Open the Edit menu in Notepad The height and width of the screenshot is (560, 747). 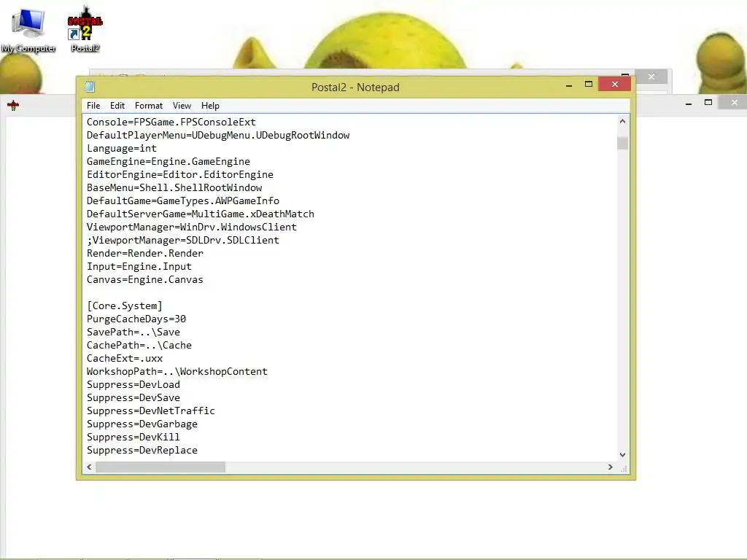pyautogui.click(x=117, y=106)
